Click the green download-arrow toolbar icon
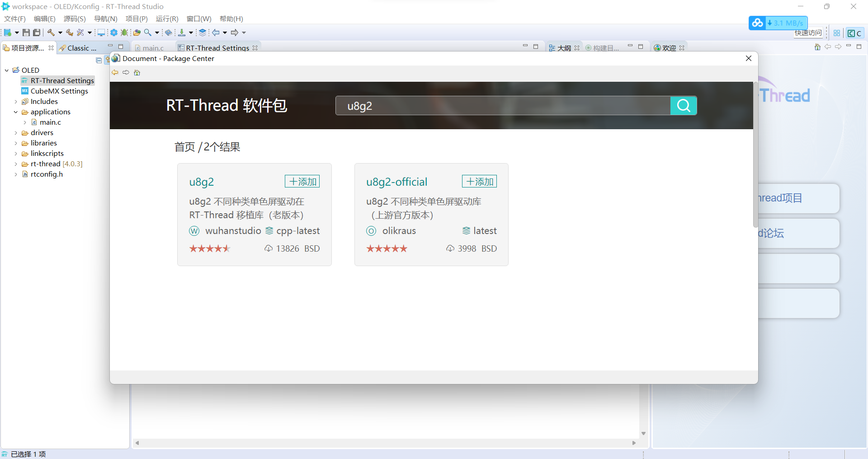 click(x=182, y=33)
